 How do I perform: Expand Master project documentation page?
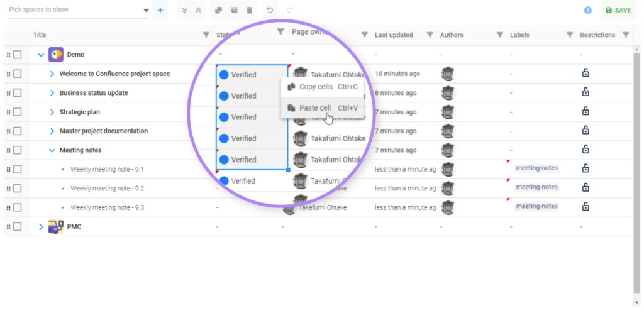coord(52,131)
